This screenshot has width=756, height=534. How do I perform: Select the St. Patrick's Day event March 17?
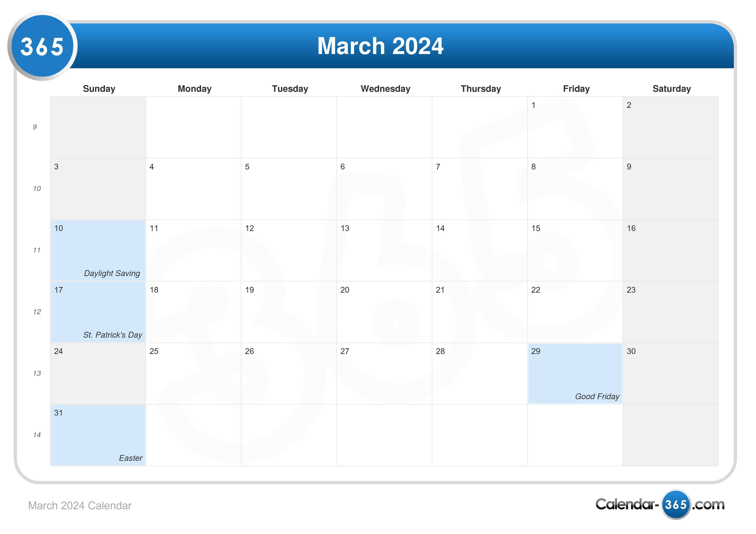[x=114, y=335]
